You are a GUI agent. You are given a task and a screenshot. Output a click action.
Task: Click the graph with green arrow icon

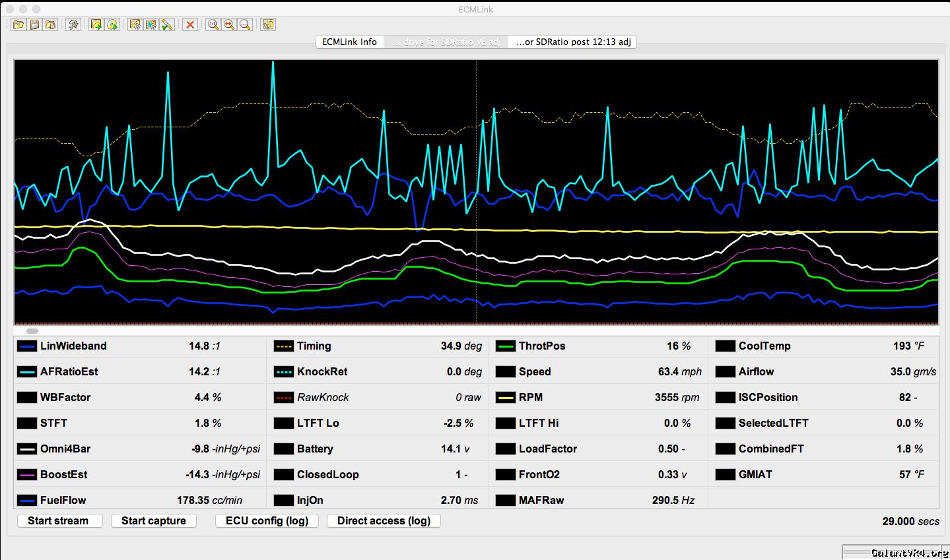pos(96,24)
